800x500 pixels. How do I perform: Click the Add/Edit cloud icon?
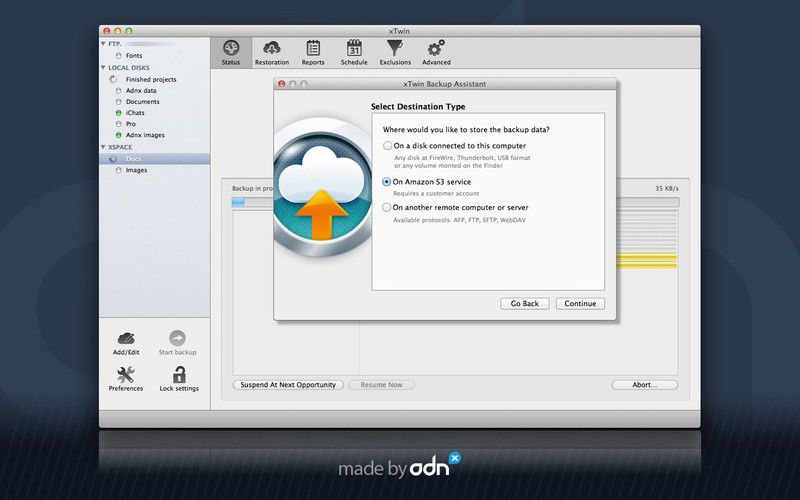126,338
